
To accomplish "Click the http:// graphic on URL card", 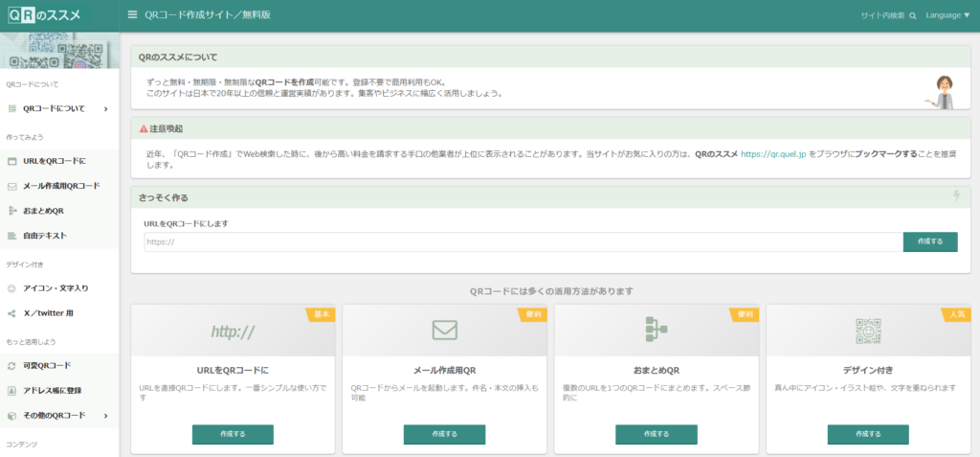I will coord(233,331).
